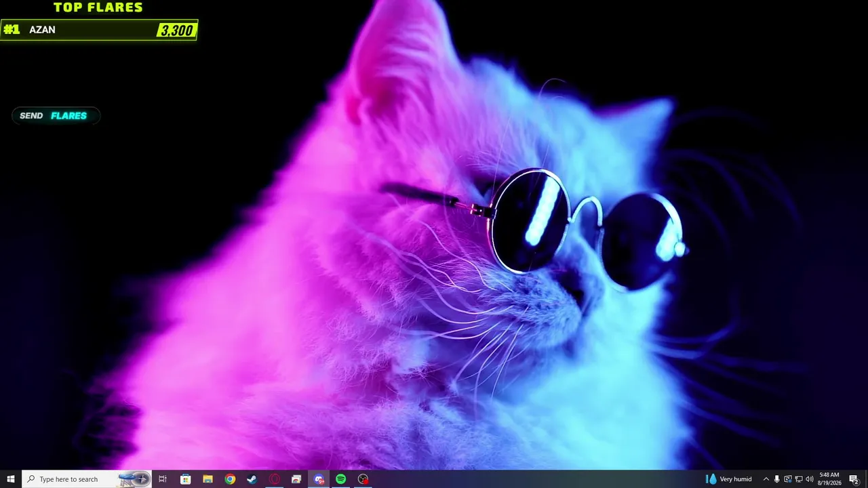The image size is (868, 488).
Task: Click the Top Flares heading
Action: [x=98, y=7]
